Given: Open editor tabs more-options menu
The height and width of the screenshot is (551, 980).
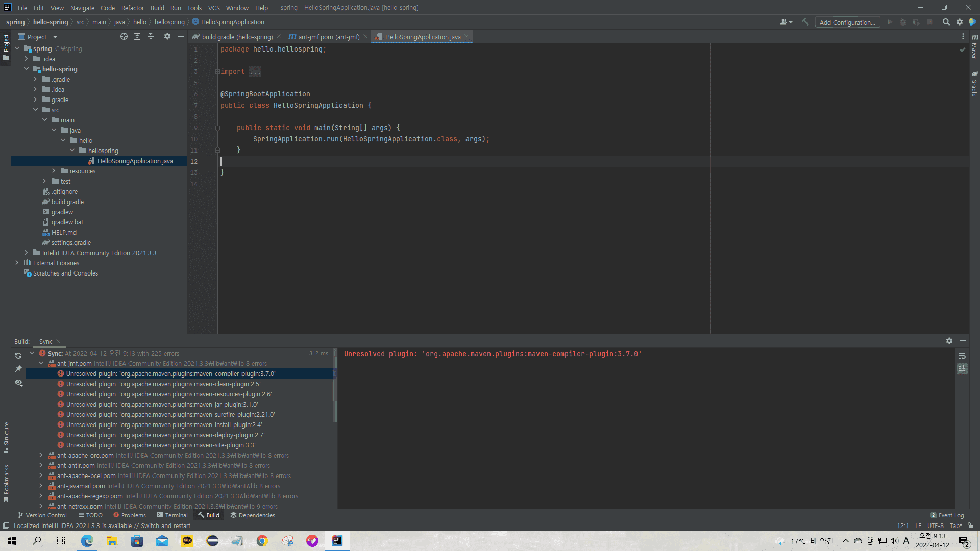Looking at the screenshot, I should tap(963, 36).
